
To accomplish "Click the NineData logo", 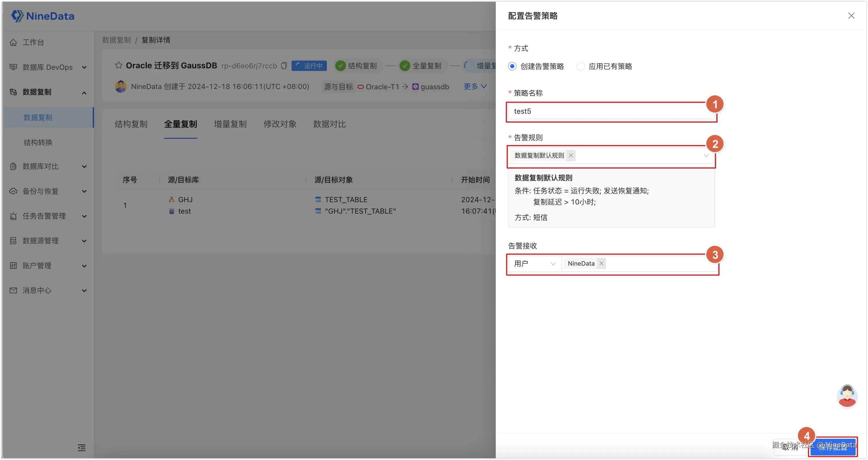I will 43,16.
